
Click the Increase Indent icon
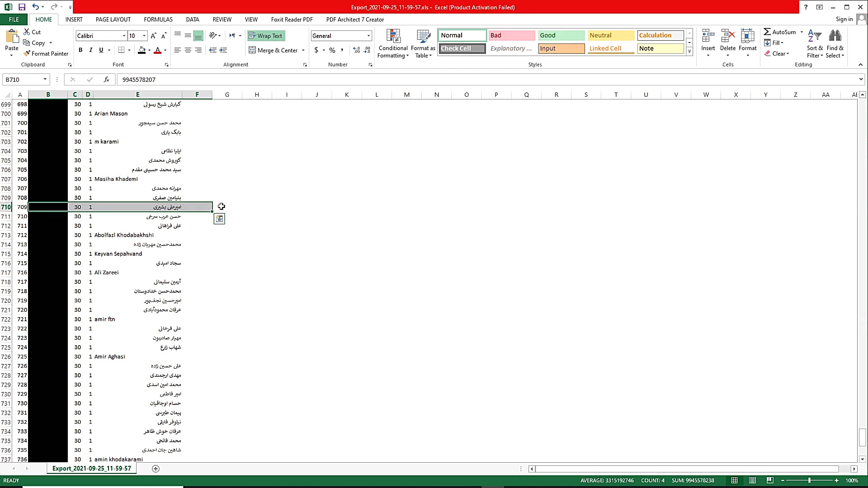223,50
